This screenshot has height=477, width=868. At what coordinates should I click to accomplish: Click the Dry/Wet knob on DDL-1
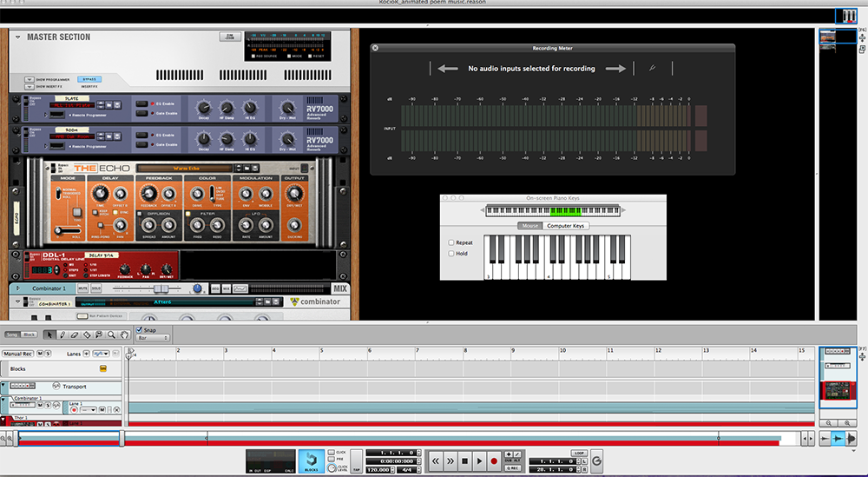[x=166, y=269]
